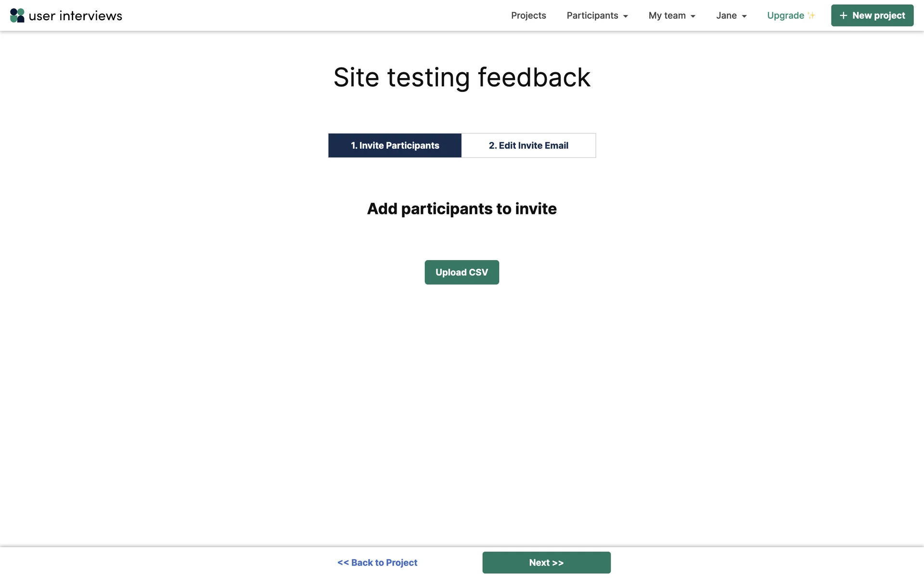Viewport: 924px width, 578px height.
Task: Click the caret arrow beside Jane
Action: 744,16
